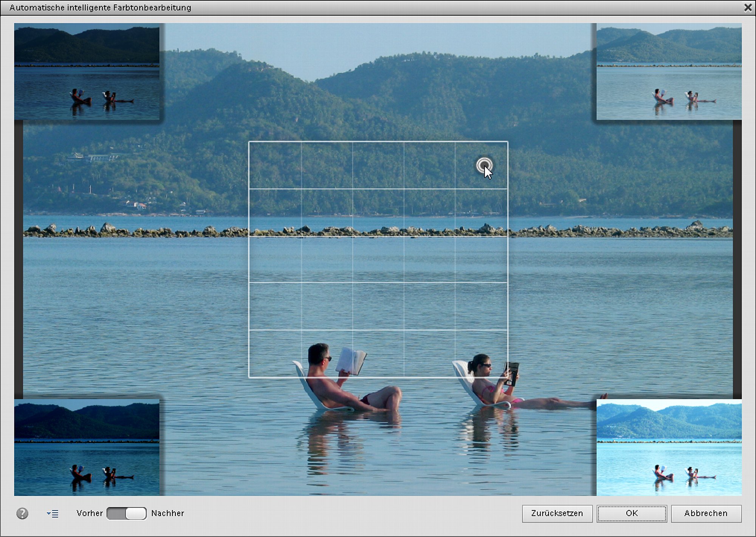Open the options menu icon beside help
The image size is (756, 537).
(53, 514)
